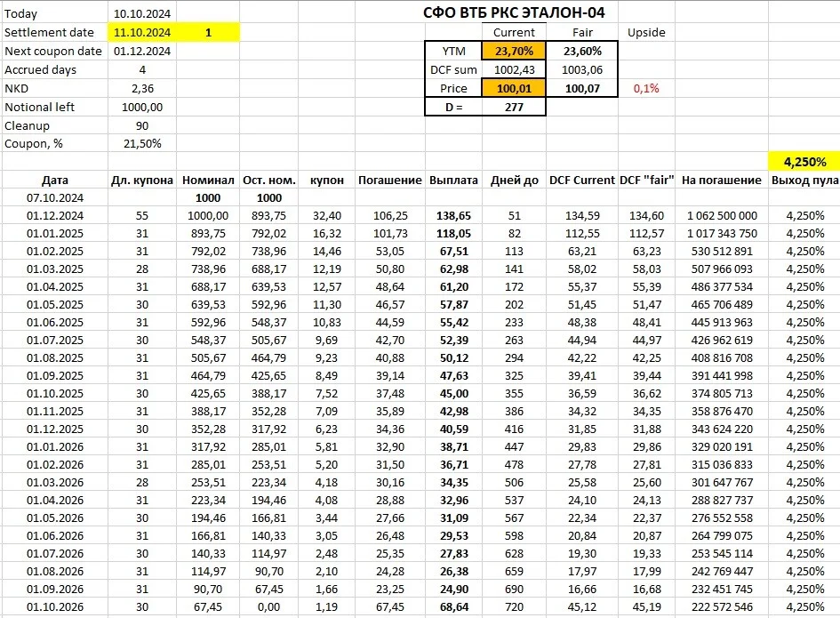Select the Fair DCF sum 1003,06

tap(582, 69)
